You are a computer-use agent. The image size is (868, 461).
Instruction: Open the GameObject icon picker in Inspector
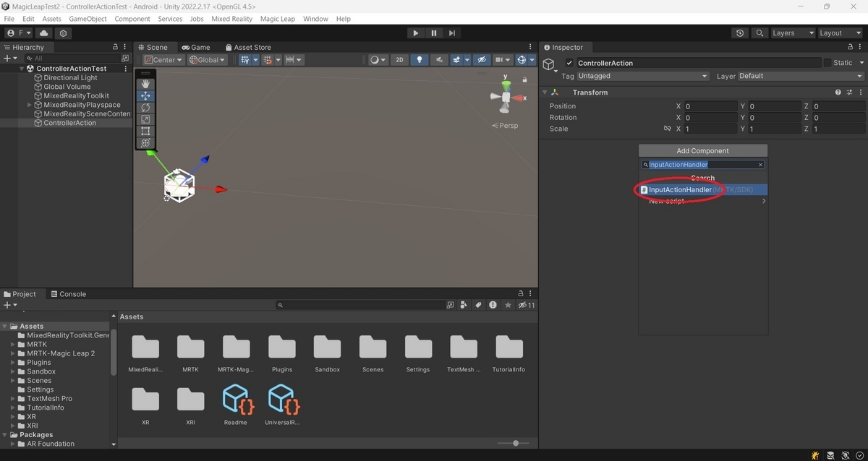click(550, 65)
